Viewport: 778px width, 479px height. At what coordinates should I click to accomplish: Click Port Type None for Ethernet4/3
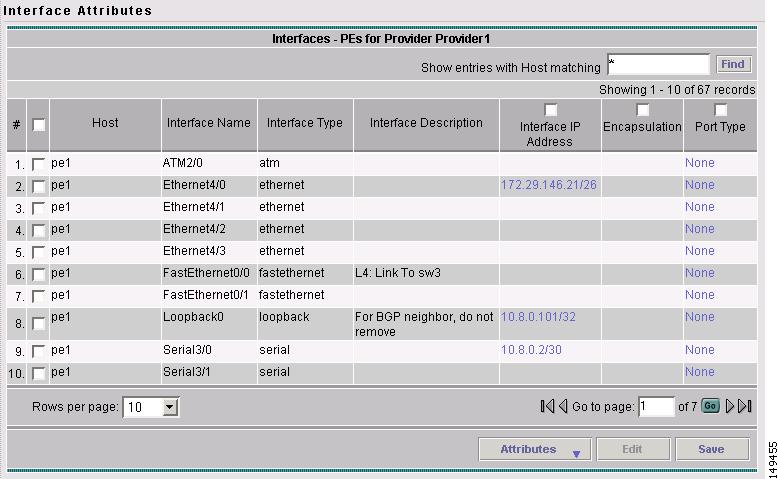coord(700,251)
